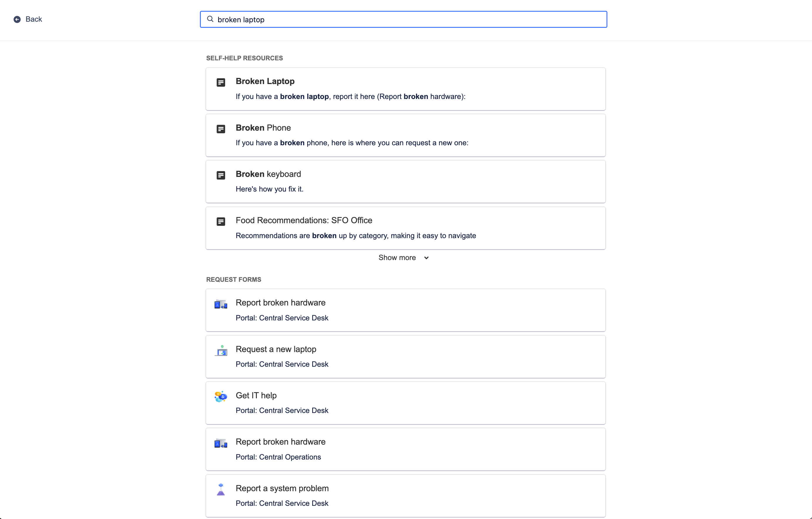The image size is (812, 519).
Task: Click the article icon beside Broken keyboard
Action: click(x=221, y=175)
